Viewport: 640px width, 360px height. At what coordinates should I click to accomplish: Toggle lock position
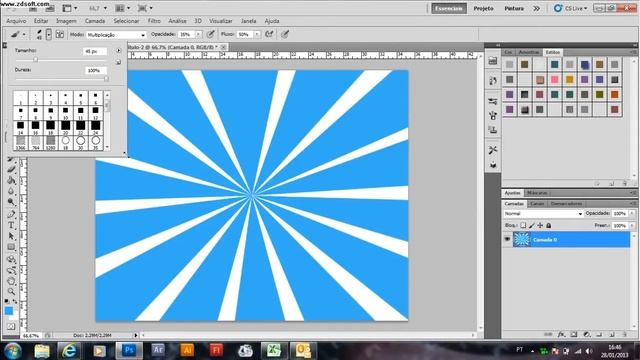pyautogui.click(x=540, y=225)
